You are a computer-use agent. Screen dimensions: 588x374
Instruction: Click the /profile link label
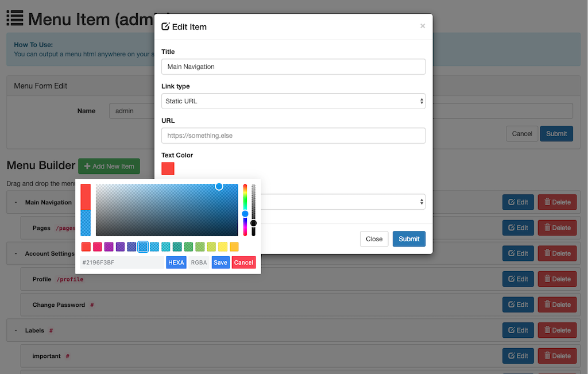pyautogui.click(x=70, y=279)
